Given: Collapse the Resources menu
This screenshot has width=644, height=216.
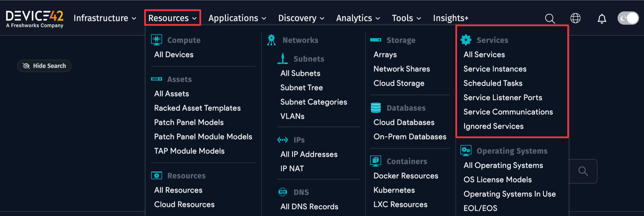Looking at the screenshot, I should [172, 18].
